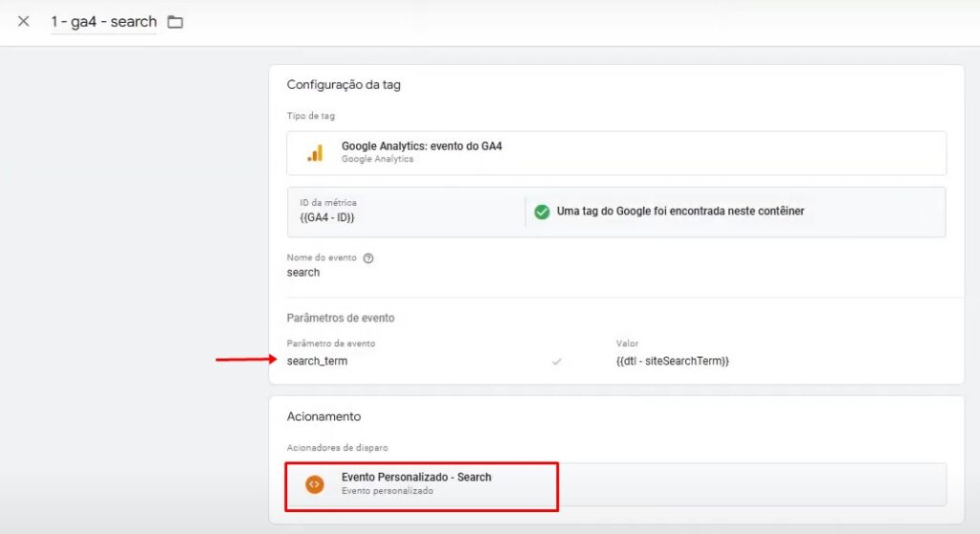Edit the tag name '1 - ga4 - search'

[103, 22]
